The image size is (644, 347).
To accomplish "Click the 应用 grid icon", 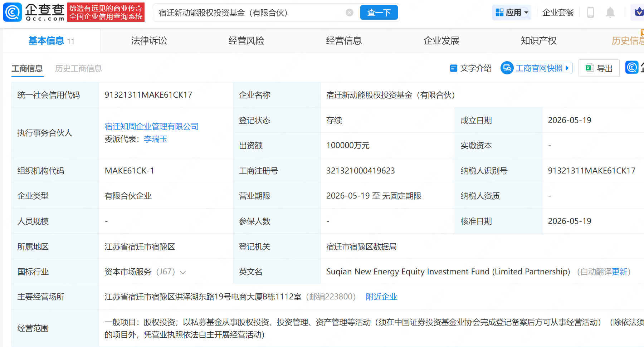I will coord(499,13).
